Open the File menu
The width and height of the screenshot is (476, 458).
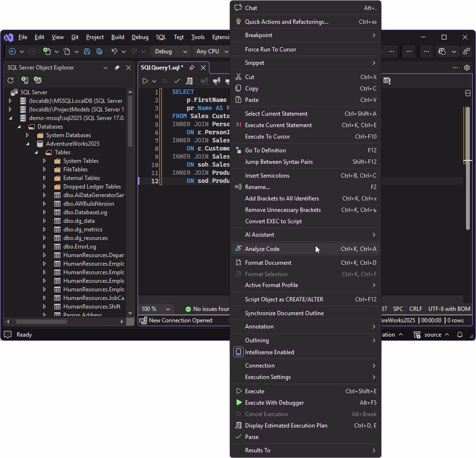pos(23,37)
